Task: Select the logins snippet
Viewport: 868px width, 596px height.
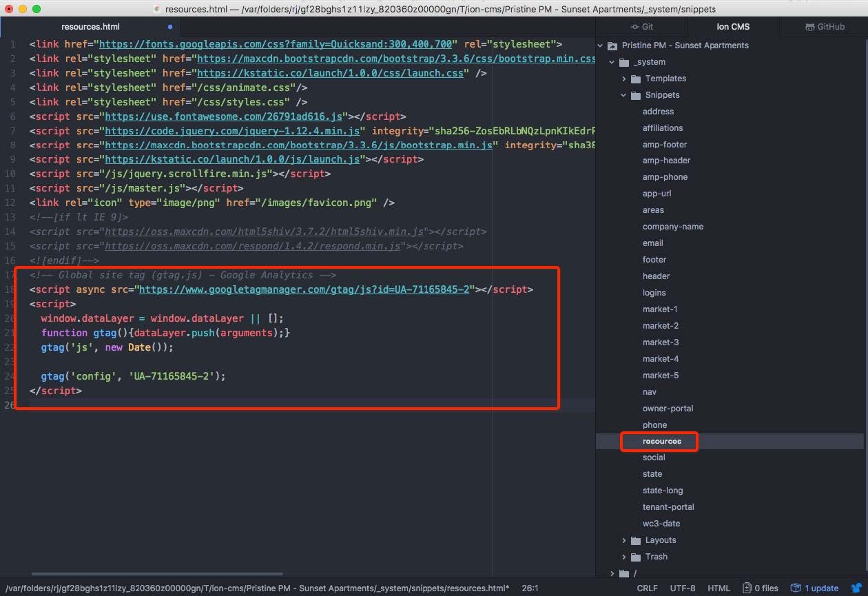Action: [x=654, y=293]
